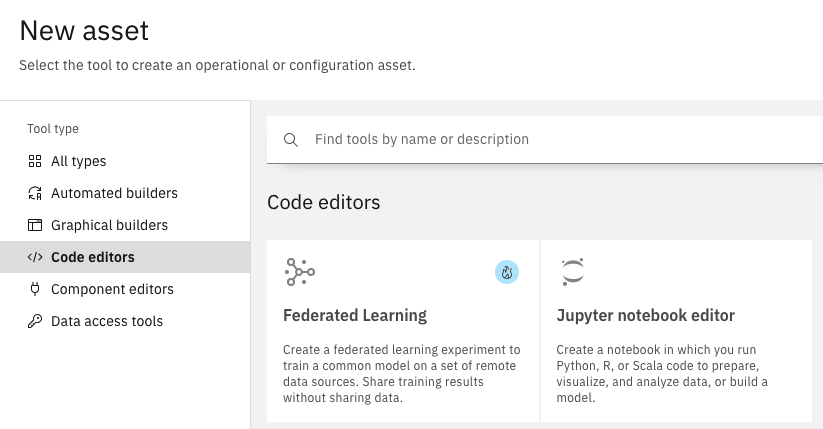Viewport: 823px width, 429px height.
Task: Click the Code editors brackets icon
Action: (35, 257)
